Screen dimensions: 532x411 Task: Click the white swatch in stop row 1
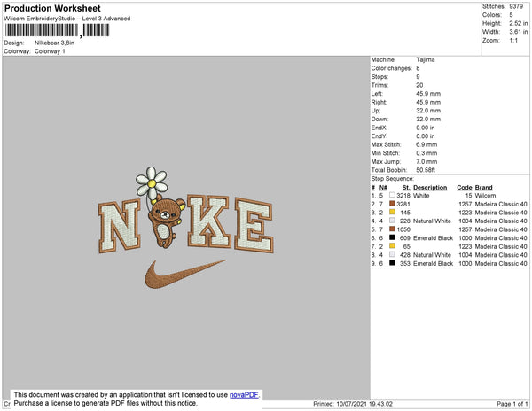click(x=392, y=195)
